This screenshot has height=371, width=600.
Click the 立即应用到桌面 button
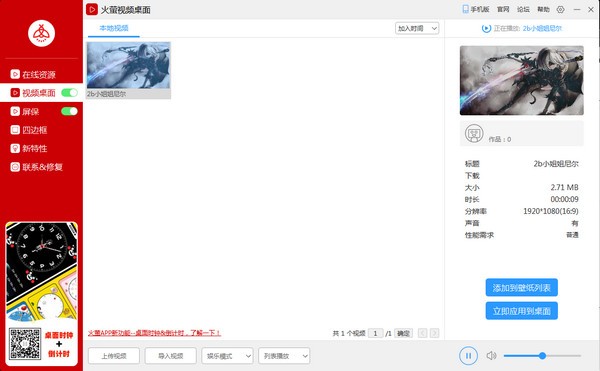522,311
